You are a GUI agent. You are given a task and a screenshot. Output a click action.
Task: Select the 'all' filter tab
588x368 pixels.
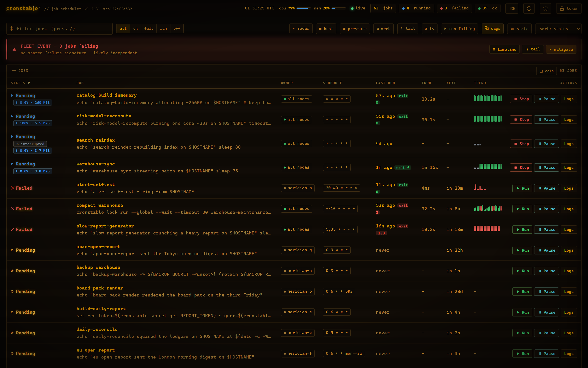click(123, 29)
